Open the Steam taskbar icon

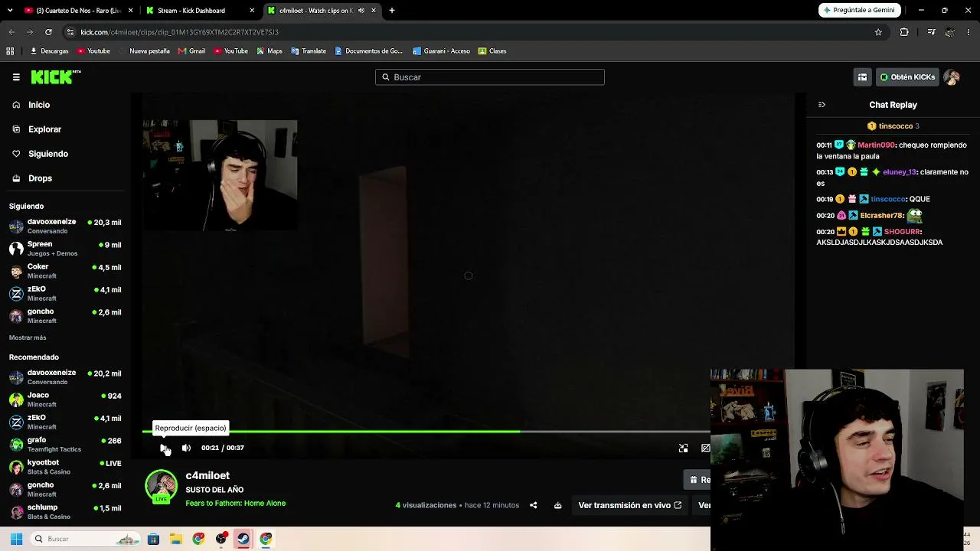(243, 539)
